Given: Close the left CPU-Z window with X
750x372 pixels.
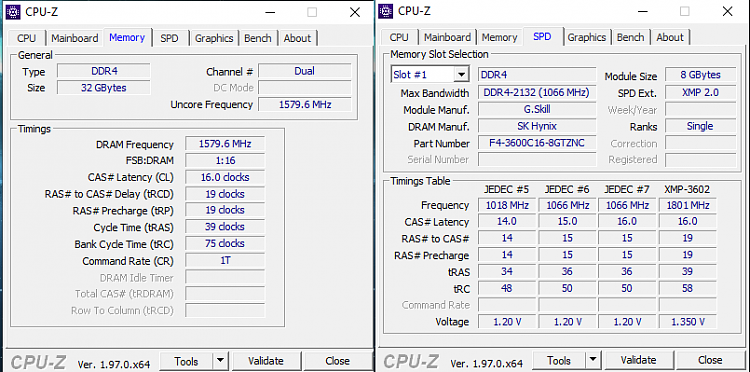Looking at the screenshot, I should (355, 12).
